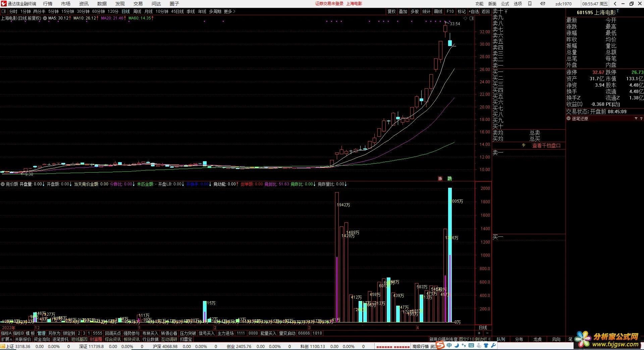Open the 市场 menu
The image size is (644, 350).
coord(66,4)
